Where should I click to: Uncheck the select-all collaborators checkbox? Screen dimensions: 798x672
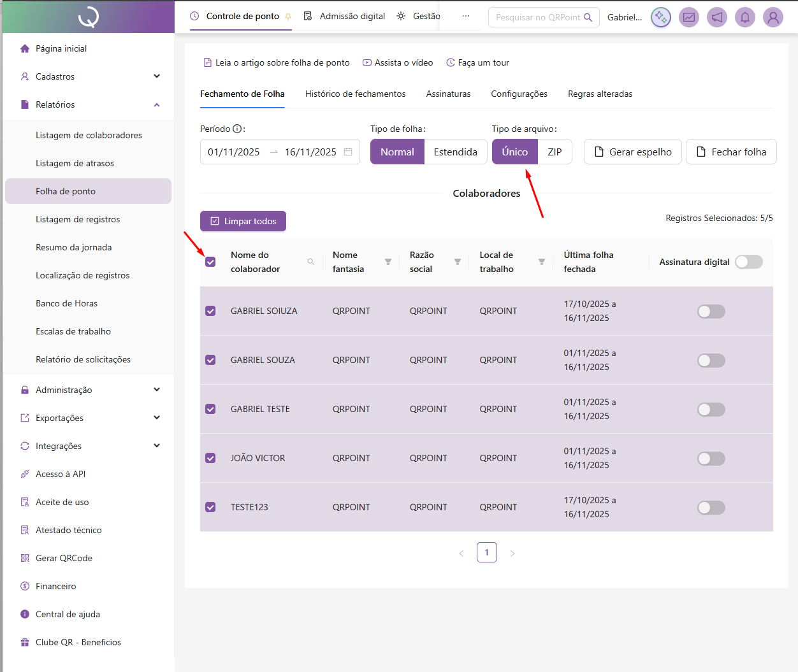(x=210, y=262)
